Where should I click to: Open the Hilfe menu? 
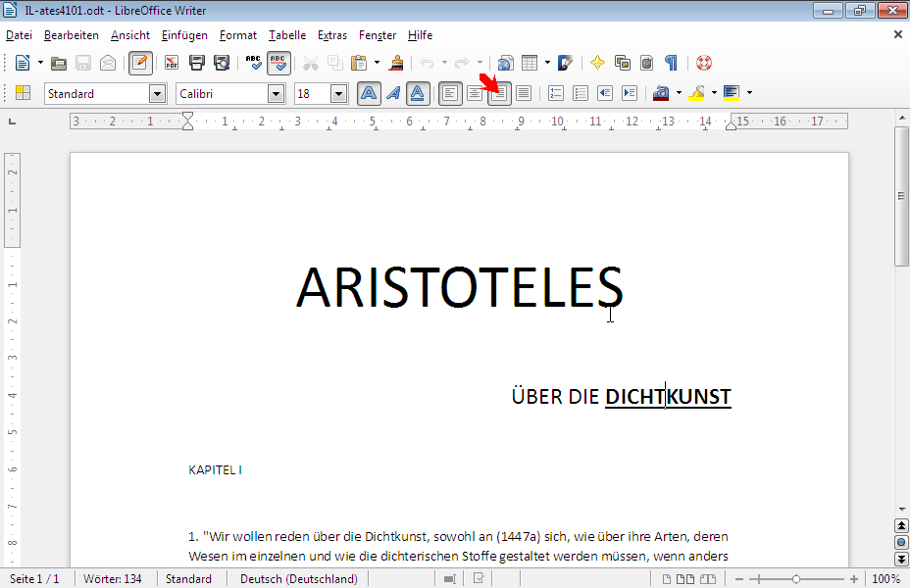(420, 35)
